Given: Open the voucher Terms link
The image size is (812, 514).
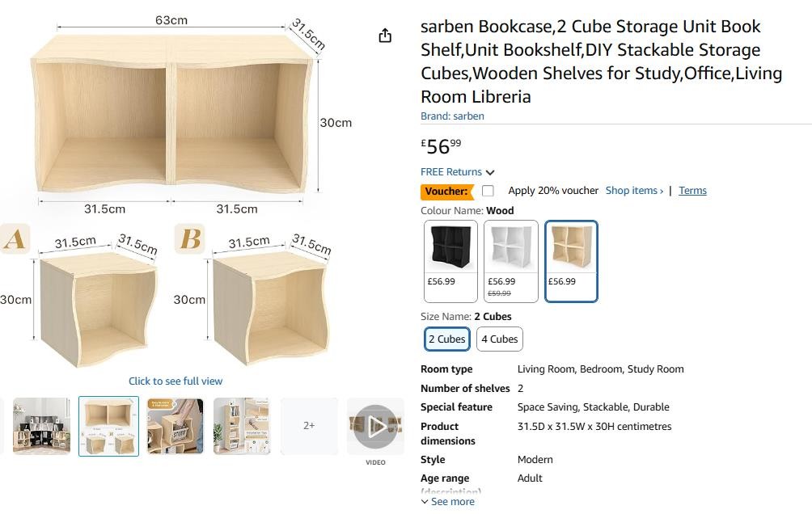Looking at the screenshot, I should 692,191.
